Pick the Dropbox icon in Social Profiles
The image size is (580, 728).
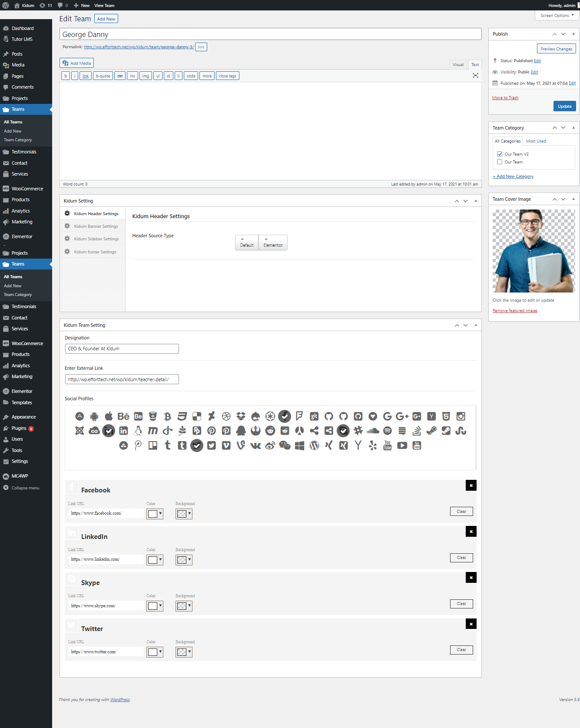[241, 416]
